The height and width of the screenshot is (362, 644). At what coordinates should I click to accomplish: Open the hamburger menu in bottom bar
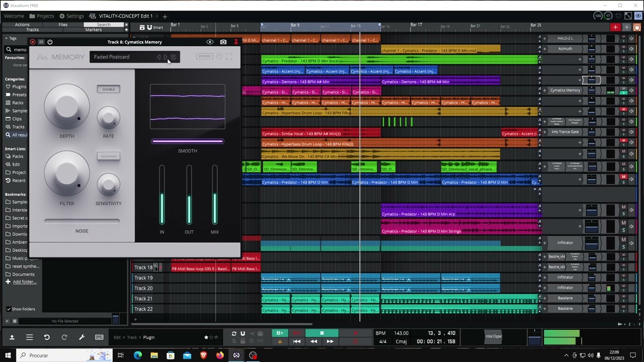pyautogui.click(x=30, y=337)
